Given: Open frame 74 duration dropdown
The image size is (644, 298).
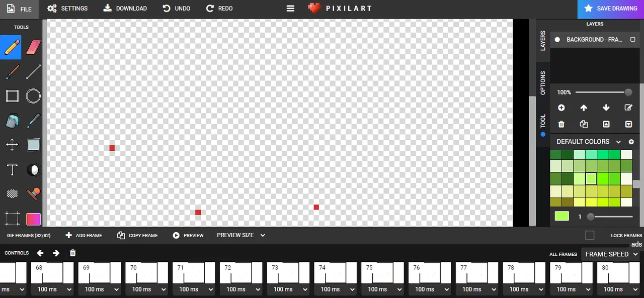Looking at the screenshot, I should (x=335, y=289).
